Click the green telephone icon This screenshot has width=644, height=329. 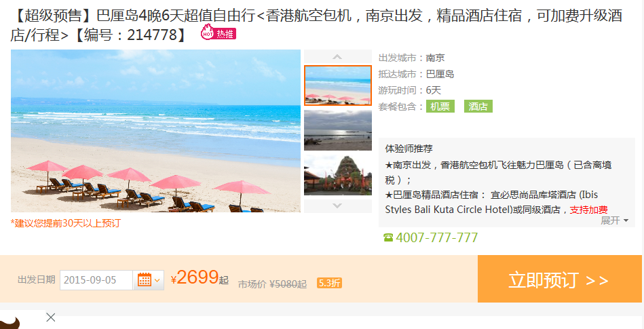(387, 237)
